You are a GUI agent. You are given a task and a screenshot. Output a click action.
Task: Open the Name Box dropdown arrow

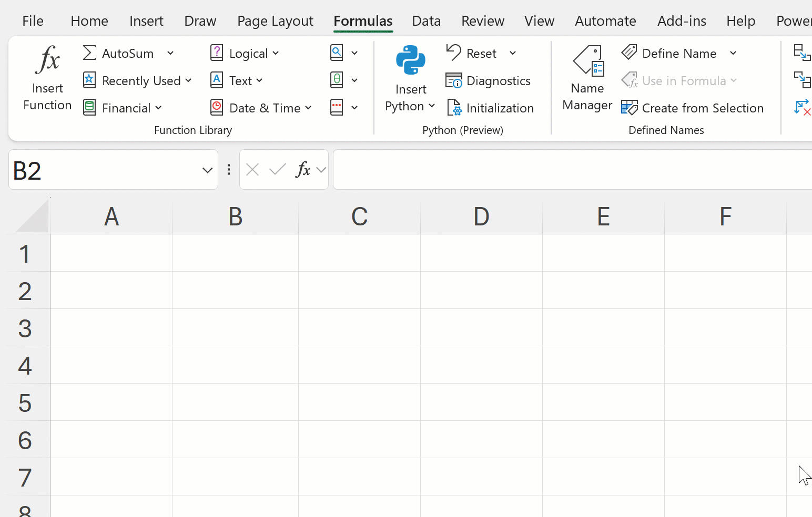tap(206, 170)
